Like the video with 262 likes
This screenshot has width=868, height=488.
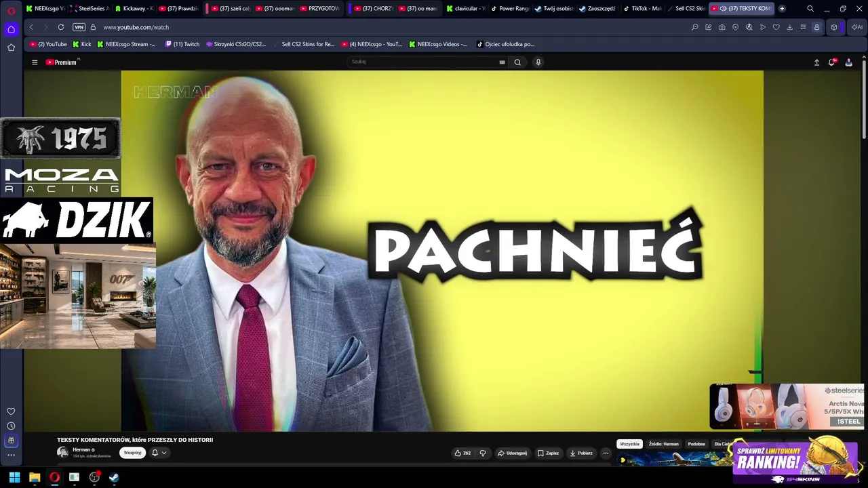[x=462, y=453]
